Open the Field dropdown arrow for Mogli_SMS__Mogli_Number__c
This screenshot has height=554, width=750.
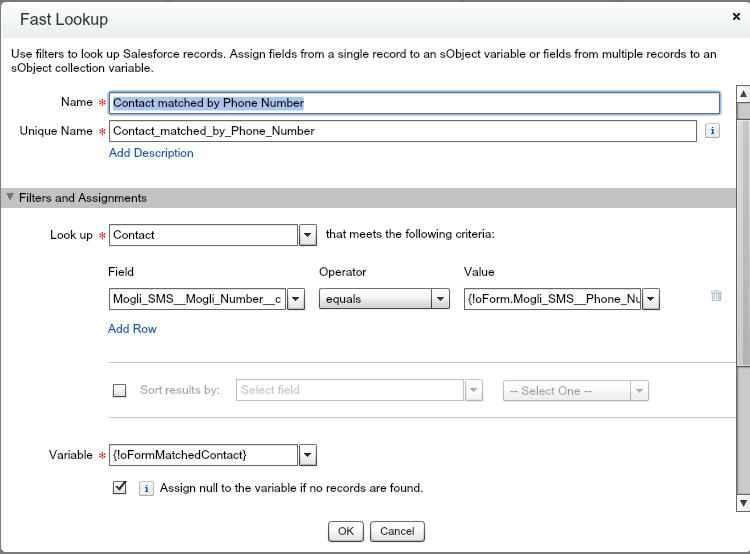point(296,299)
